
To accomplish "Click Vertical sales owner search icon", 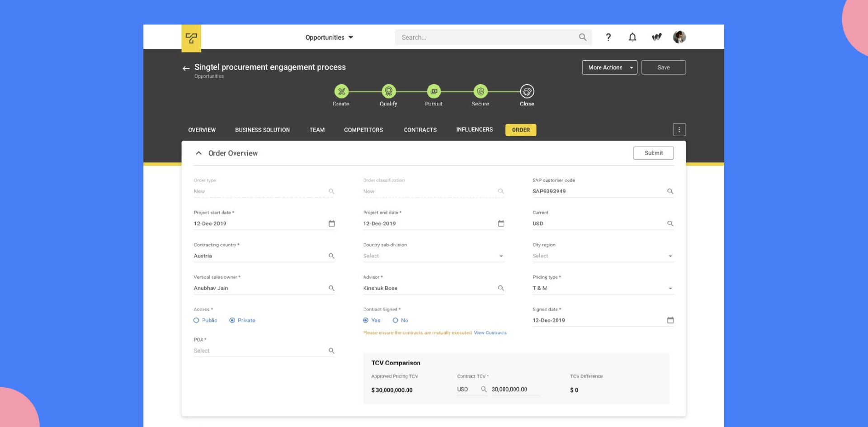I will [x=331, y=288].
